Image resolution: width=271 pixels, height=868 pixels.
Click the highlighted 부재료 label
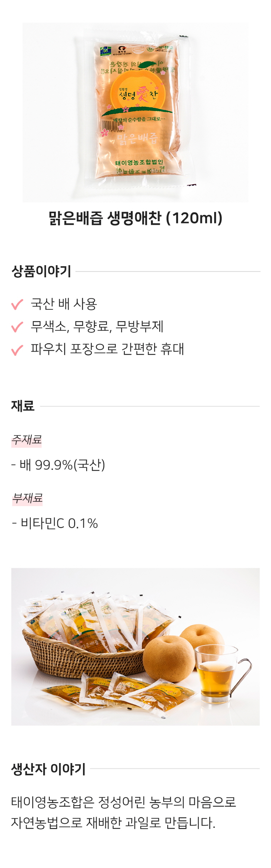click(27, 498)
